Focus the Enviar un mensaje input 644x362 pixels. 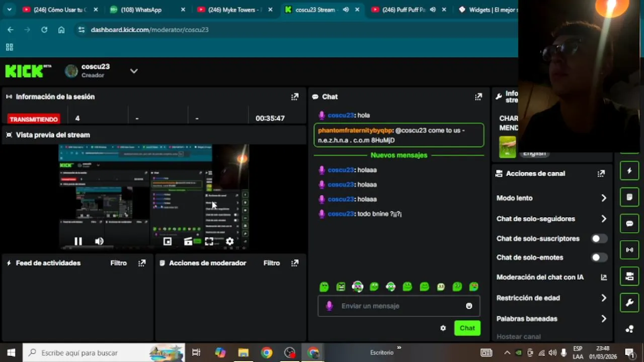(x=399, y=306)
